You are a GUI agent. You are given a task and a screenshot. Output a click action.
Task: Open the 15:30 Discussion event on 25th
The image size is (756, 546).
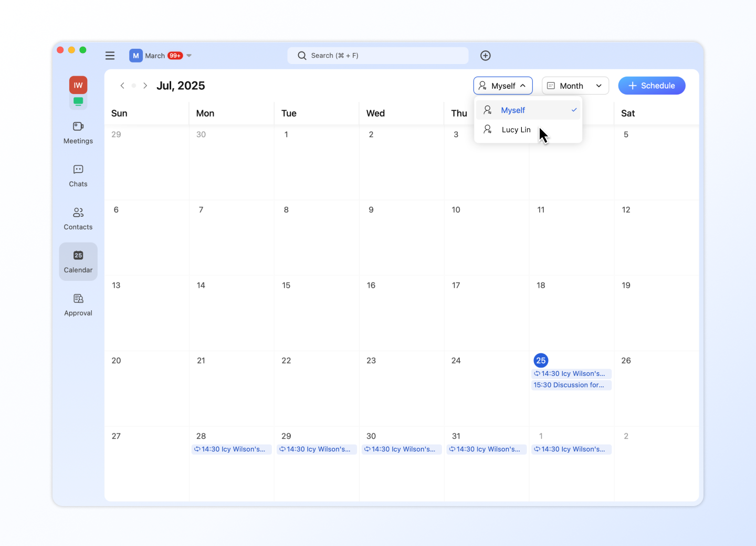pos(571,385)
